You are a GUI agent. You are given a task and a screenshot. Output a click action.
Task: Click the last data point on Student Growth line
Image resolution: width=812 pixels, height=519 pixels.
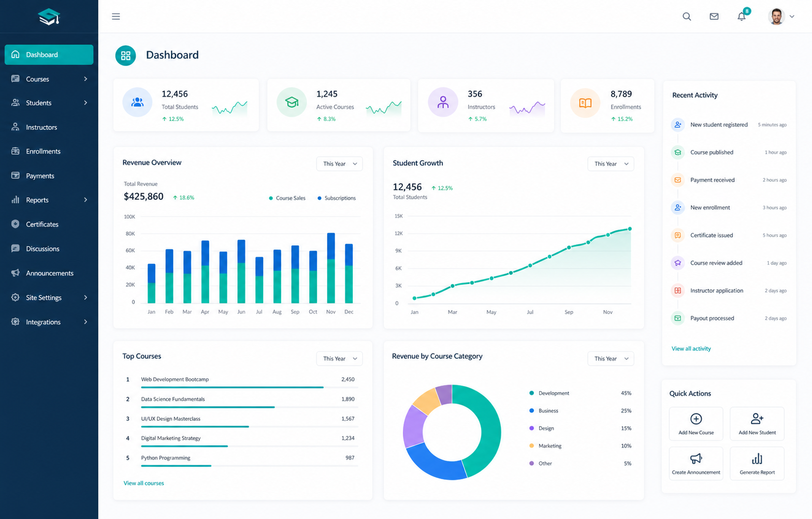tap(630, 229)
